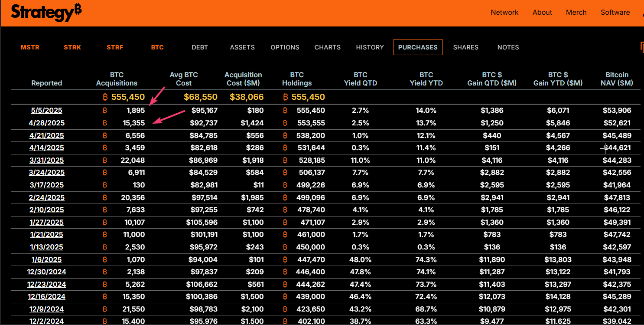This screenshot has width=644, height=325.
Task: Click the Bitcoin icon on the 5/5/2025 acquisitions row
Action: coord(104,110)
